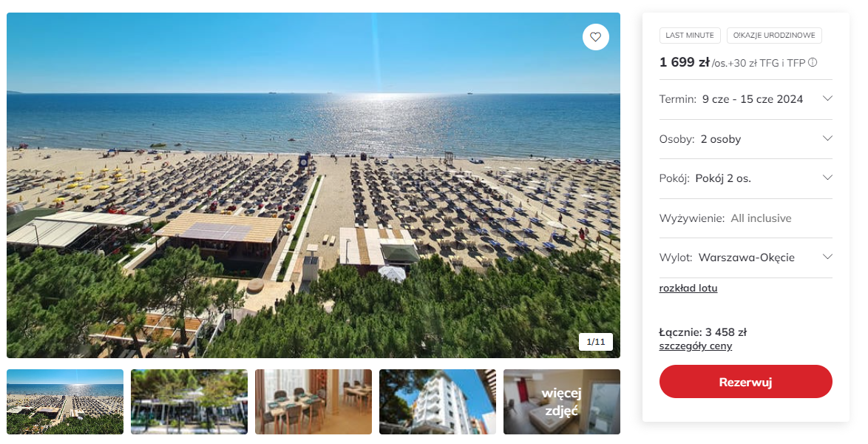Image resolution: width=868 pixels, height=444 pixels.
Task: Open the garden trees thumbnail
Action: (189, 402)
